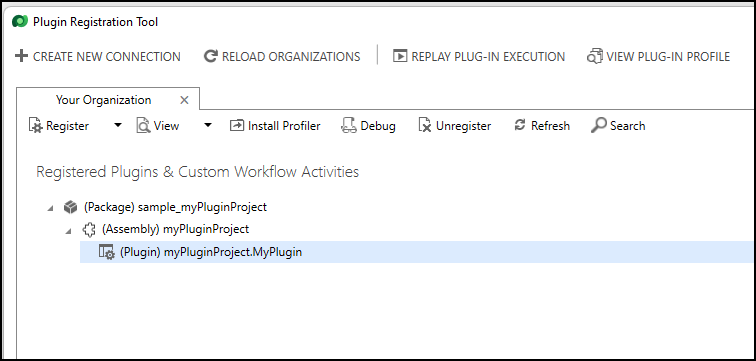756x361 pixels.
Task: Select the (Package) sample_myPluginProject item
Action: (x=175, y=207)
